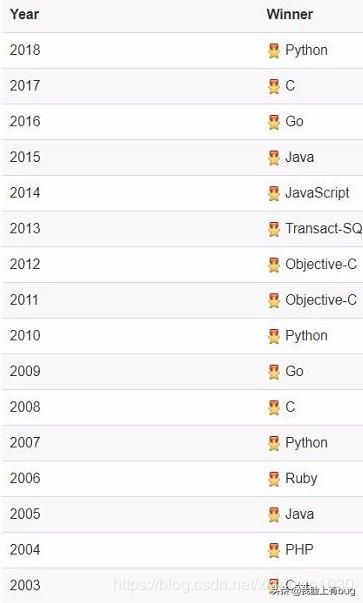Click the 2010 Python winner text
Screen dimensions: 363x603
[x=306, y=336]
